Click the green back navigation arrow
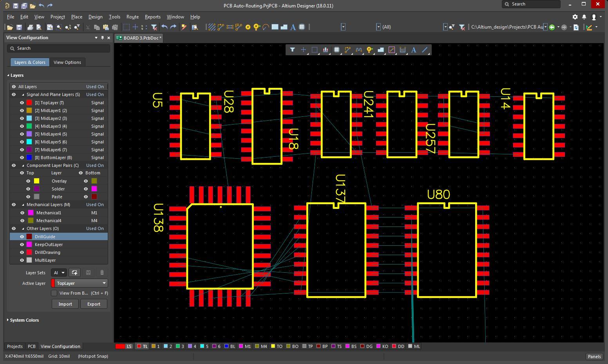The image size is (608, 364). [552, 27]
